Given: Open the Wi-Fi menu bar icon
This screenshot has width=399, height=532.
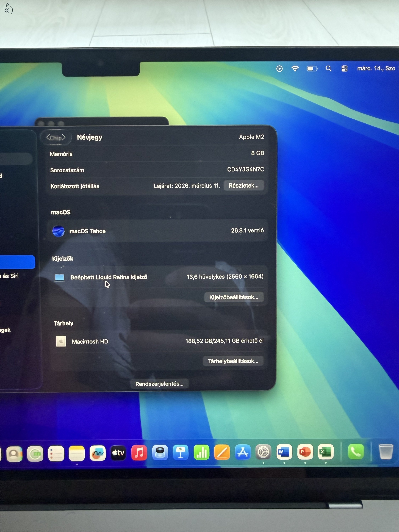Looking at the screenshot, I should pyautogui.click(x=295, y=69).
